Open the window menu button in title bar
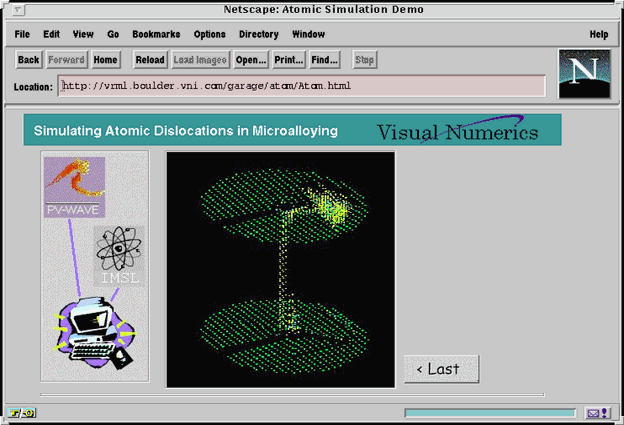 (x=18, y=10)
